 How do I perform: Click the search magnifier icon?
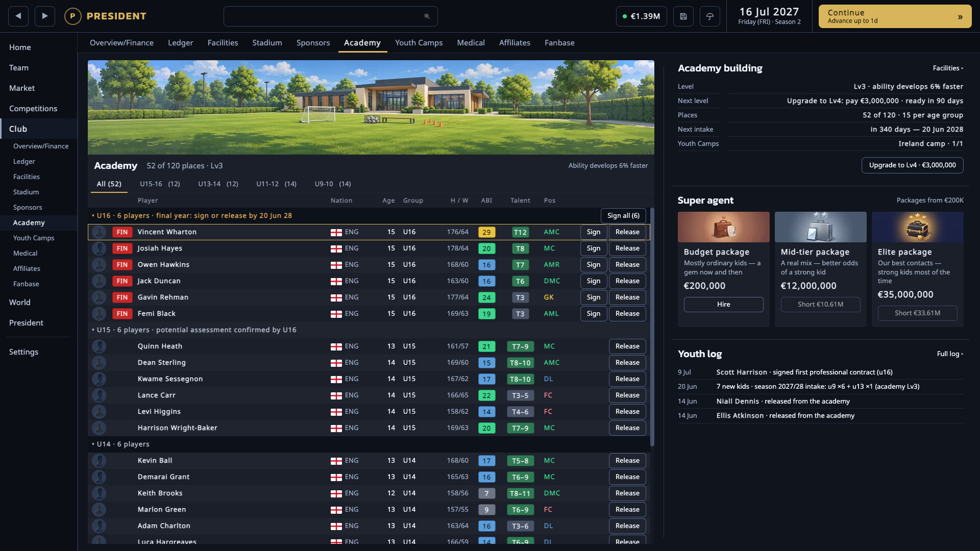[427, 16]
